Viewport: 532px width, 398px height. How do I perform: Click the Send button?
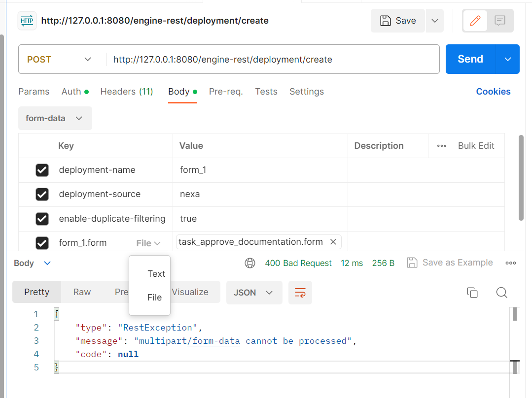click(x=469, y=59)
